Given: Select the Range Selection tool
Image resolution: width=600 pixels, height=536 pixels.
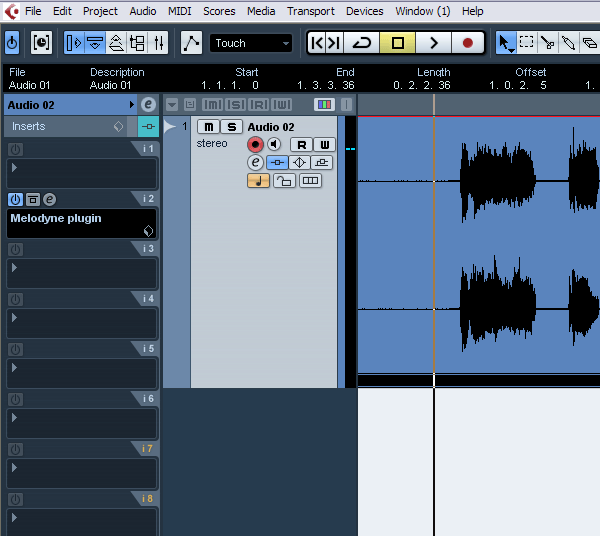Looking at the screenshot, I should pos(526,43).
